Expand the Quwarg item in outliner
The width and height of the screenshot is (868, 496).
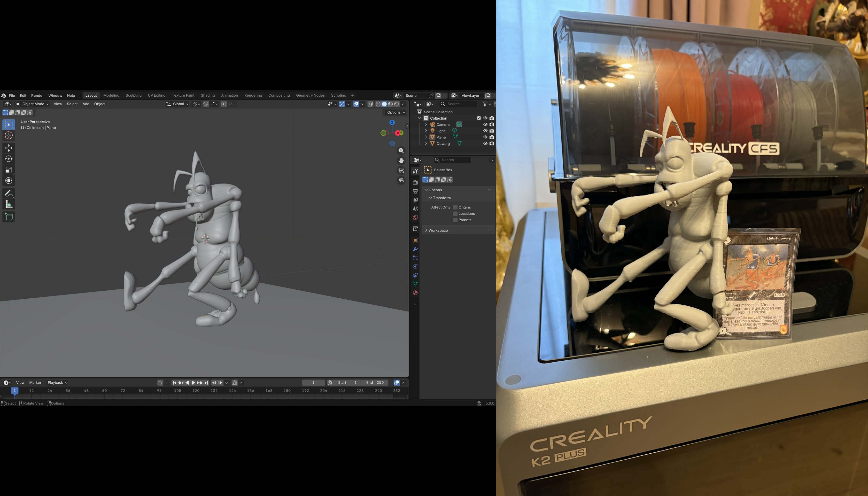click(426, 143)
